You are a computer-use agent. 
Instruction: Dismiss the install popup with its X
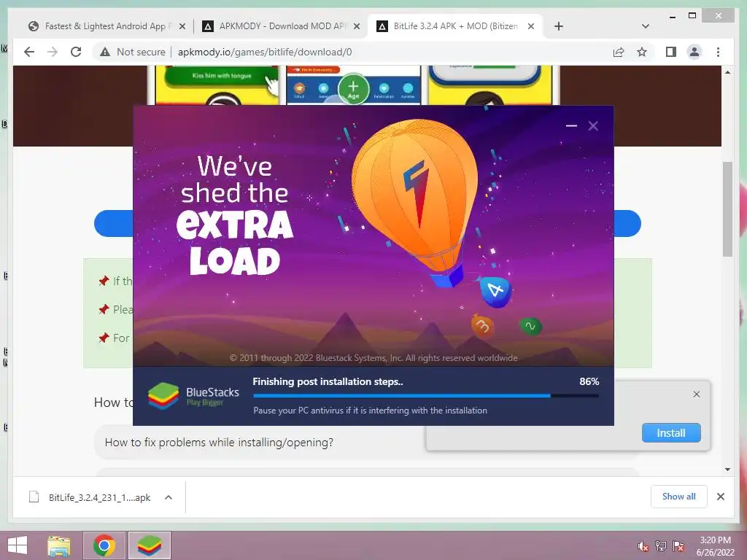click(x=697, y=394)
